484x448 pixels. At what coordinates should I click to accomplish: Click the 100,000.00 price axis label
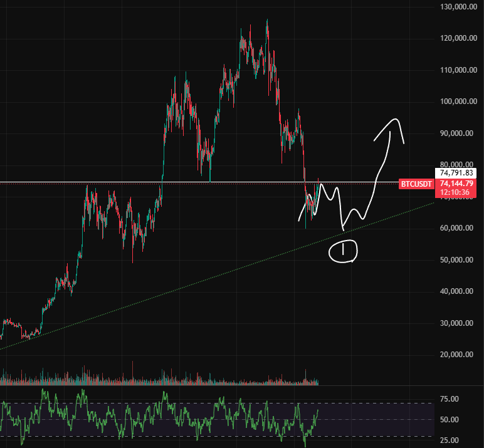(x=458, y=102)
